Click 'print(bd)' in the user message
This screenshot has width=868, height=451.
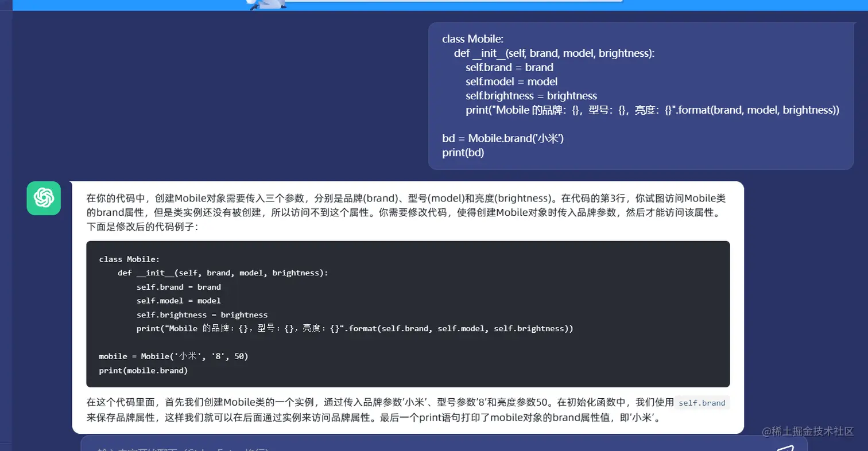click(x=463, y=153)
